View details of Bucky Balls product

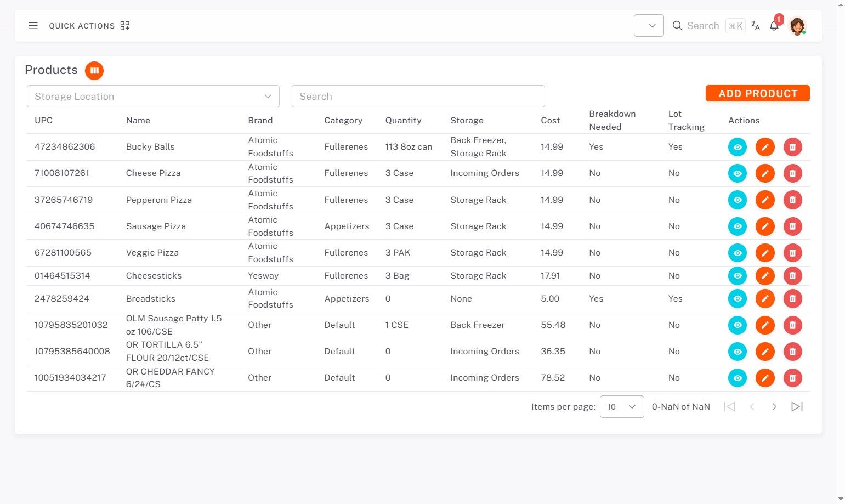(738, 147)
